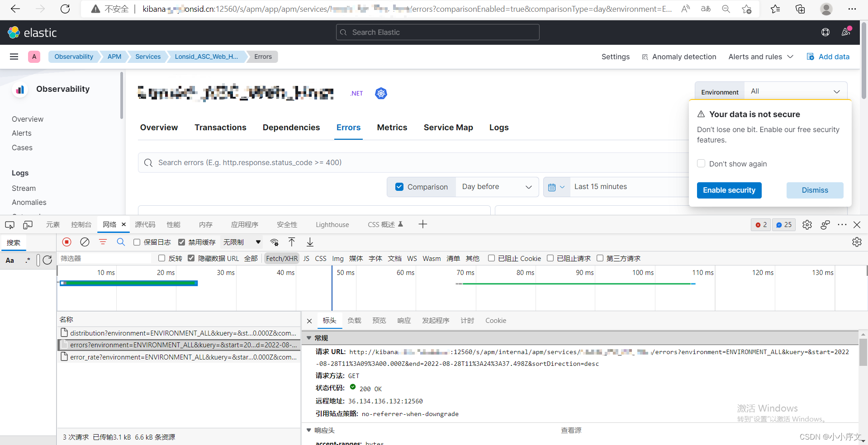This screenshot has width=868, height=445.
Task: Click the browser back arrow
Action: coord(15,9)
